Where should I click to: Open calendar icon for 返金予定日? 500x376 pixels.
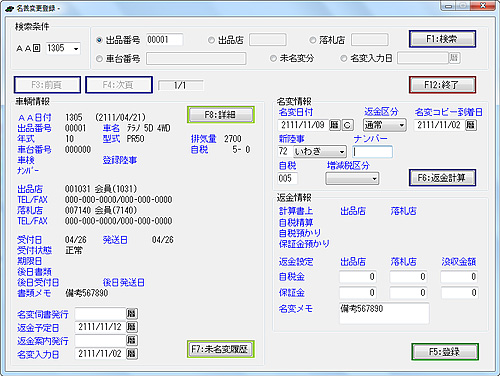pos(132,327)
